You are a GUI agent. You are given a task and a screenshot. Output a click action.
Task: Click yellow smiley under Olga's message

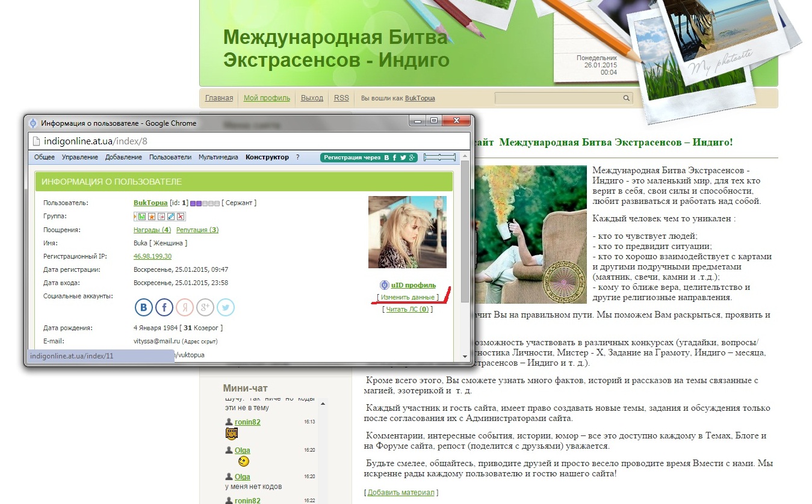(x=243, y=462)
